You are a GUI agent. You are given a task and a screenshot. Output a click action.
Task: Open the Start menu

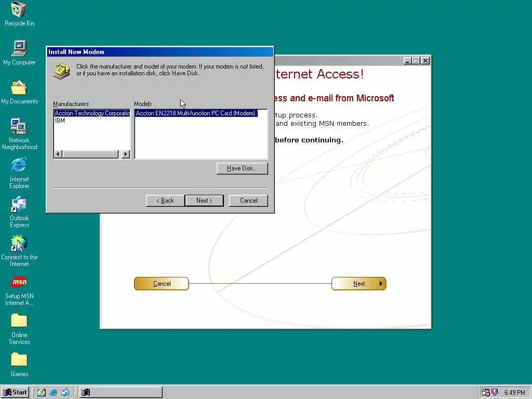15,392
